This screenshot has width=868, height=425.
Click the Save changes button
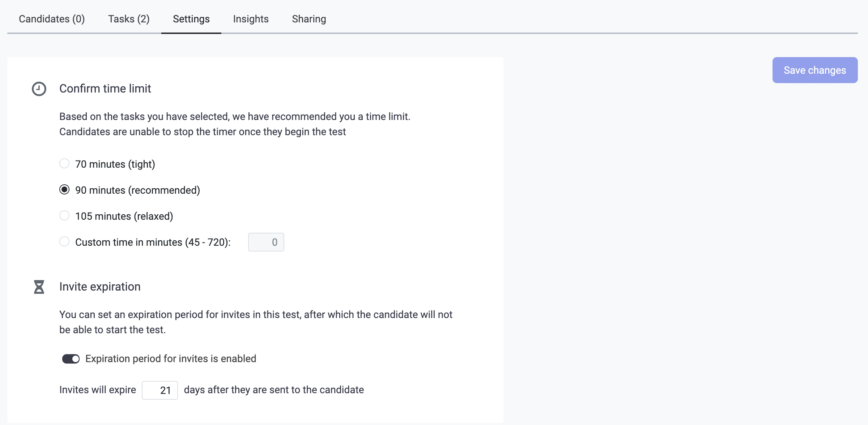click(815, 70)
